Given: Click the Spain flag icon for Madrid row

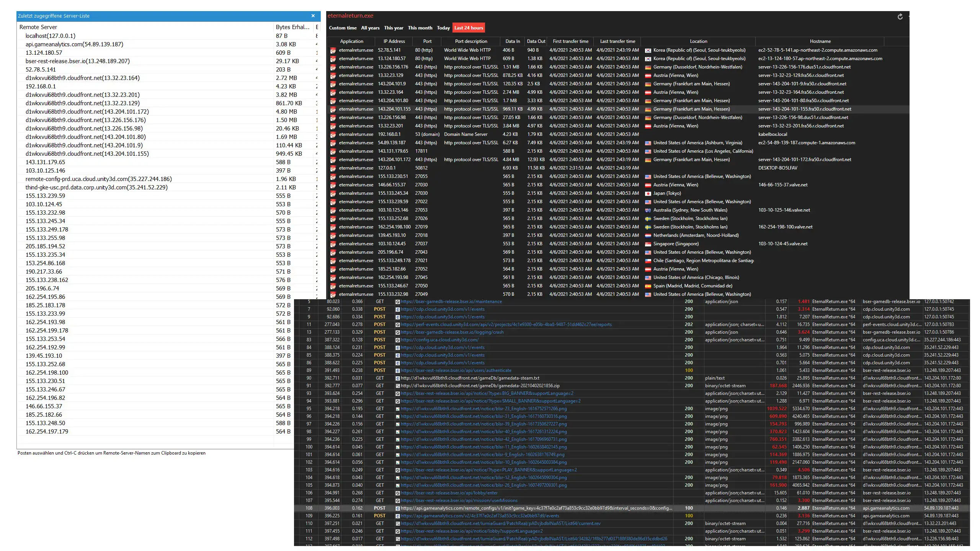Looking at the screenshot, I should [648, 286].
